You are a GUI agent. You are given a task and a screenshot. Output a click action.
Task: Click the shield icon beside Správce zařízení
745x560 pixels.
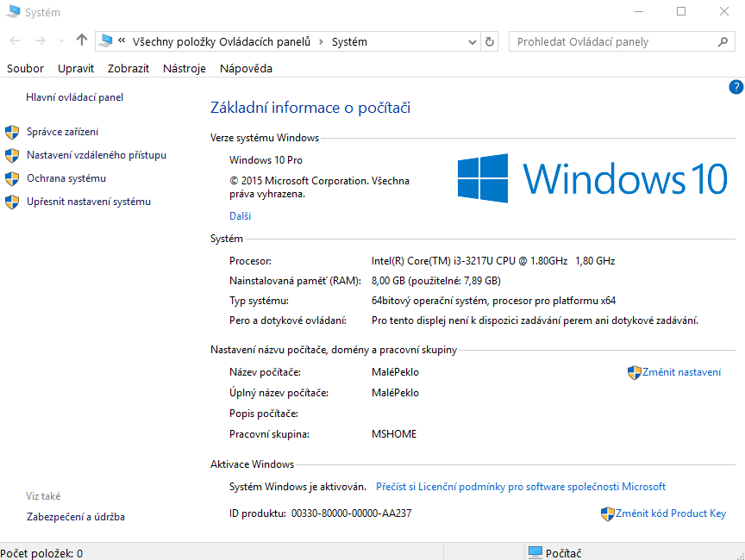(x=12, y=132)
